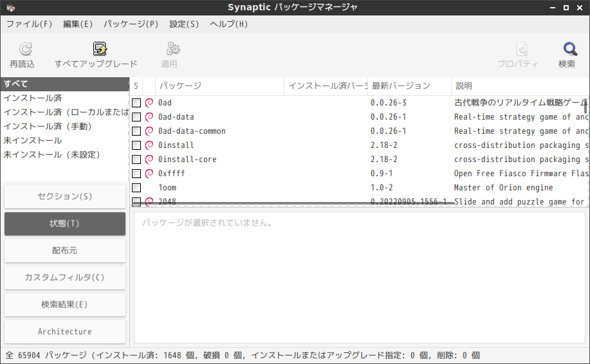Toggle status checkbox for 0install-core

coord(136,159)
